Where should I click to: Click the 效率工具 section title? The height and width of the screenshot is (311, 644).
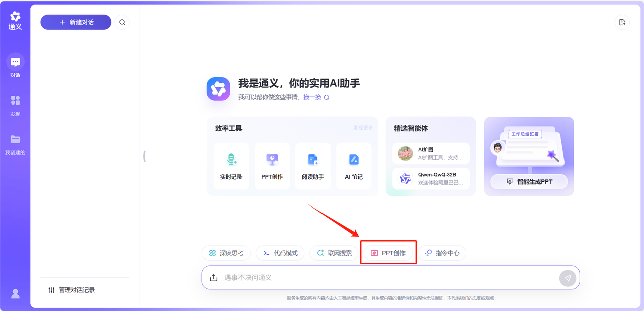click(229, 128)
